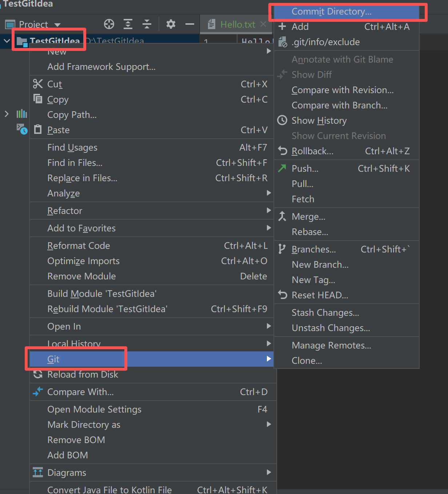448x494 pixels.
Task: Click Commit Directory in Git submenu
Action: (347, 11)
